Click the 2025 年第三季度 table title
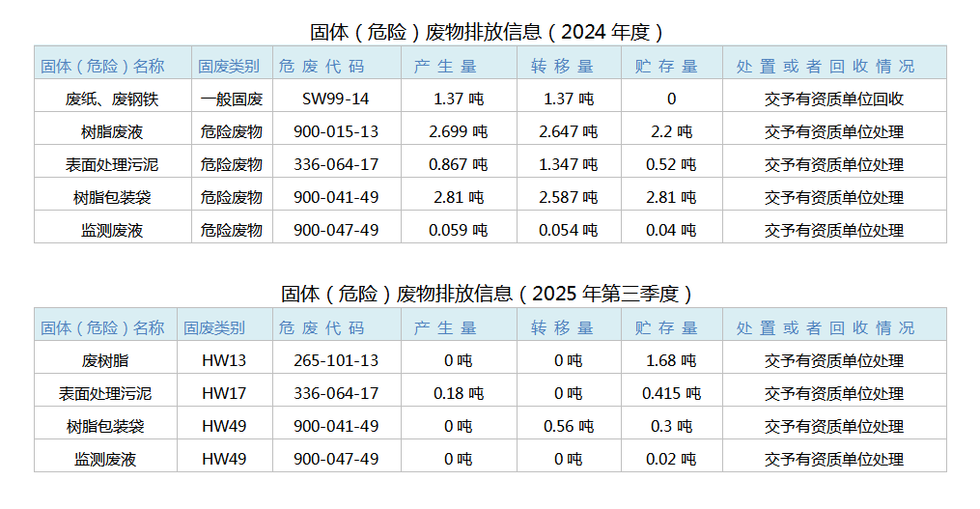This screenshot has width=980, height=509. pyautogui.click(x=488, y=294)
